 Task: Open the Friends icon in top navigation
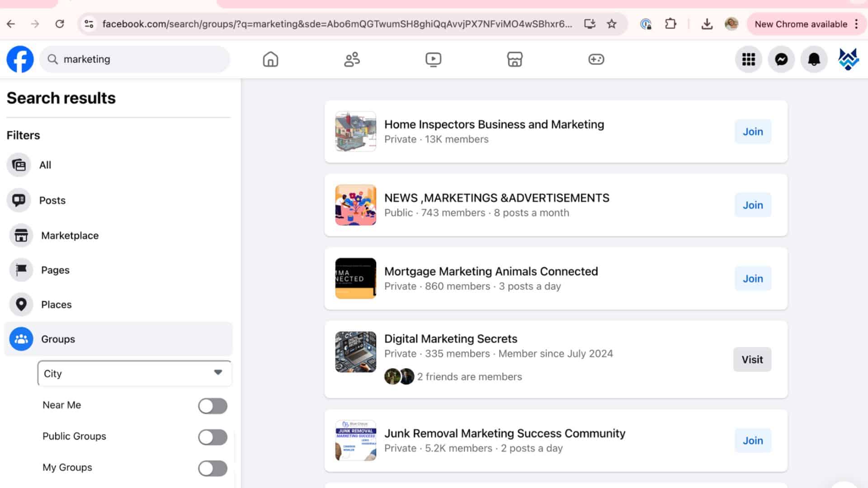point(352,59)
